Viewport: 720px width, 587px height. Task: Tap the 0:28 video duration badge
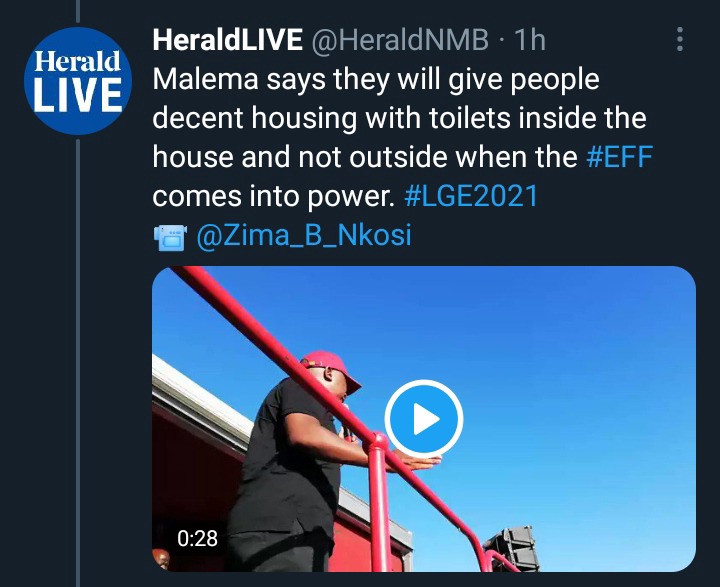(x=197, y=538)
